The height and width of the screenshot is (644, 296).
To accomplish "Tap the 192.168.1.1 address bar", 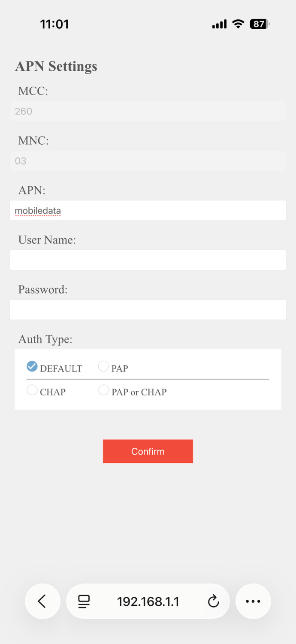I will (148, 601).
